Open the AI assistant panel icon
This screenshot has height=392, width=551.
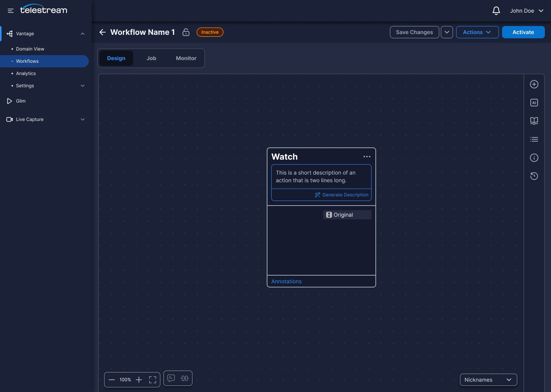pos(534,103)
